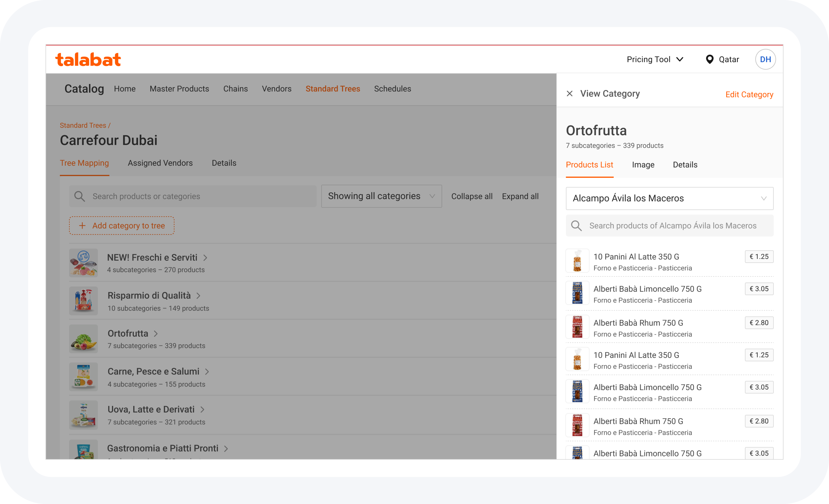This screenshot has width=829, height=504.
Task: Click the magnifier icon in the tree search
Action: pyautogui.click(x=80, y=196)
